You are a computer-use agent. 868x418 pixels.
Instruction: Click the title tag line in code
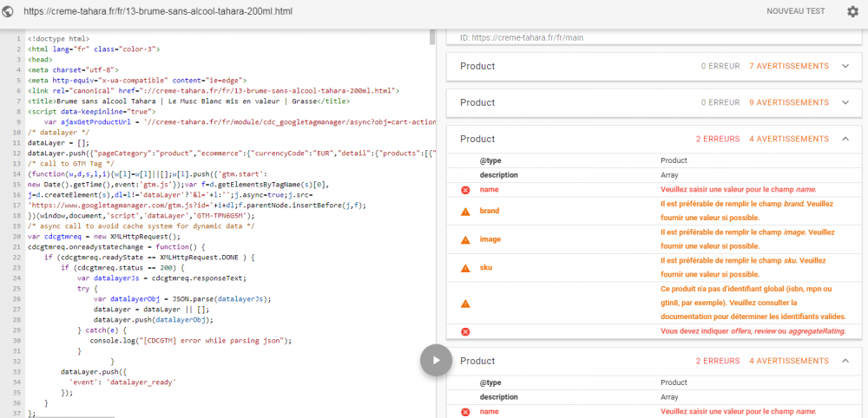click(188, 101)
